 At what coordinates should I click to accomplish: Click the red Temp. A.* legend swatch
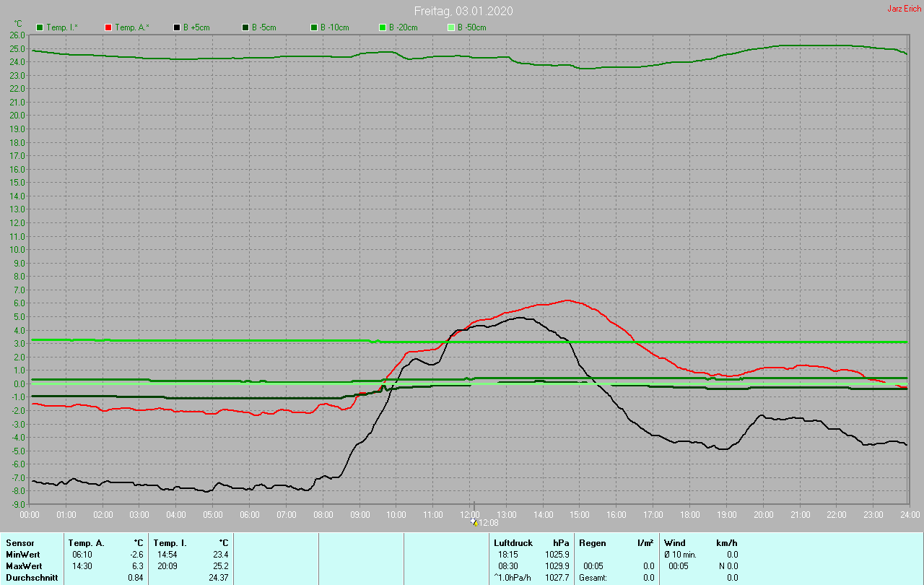pos(108,27)
